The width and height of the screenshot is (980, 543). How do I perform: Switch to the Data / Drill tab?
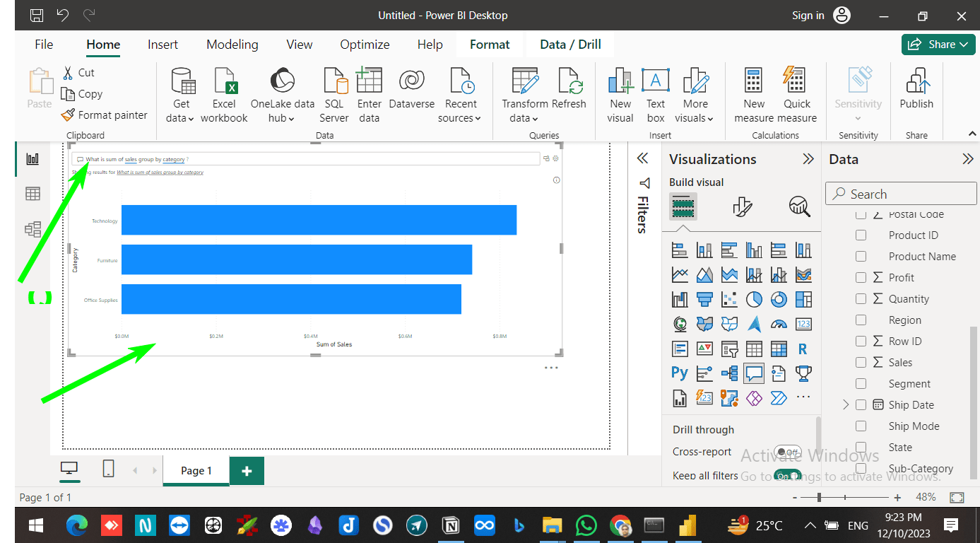pos(570,45)
